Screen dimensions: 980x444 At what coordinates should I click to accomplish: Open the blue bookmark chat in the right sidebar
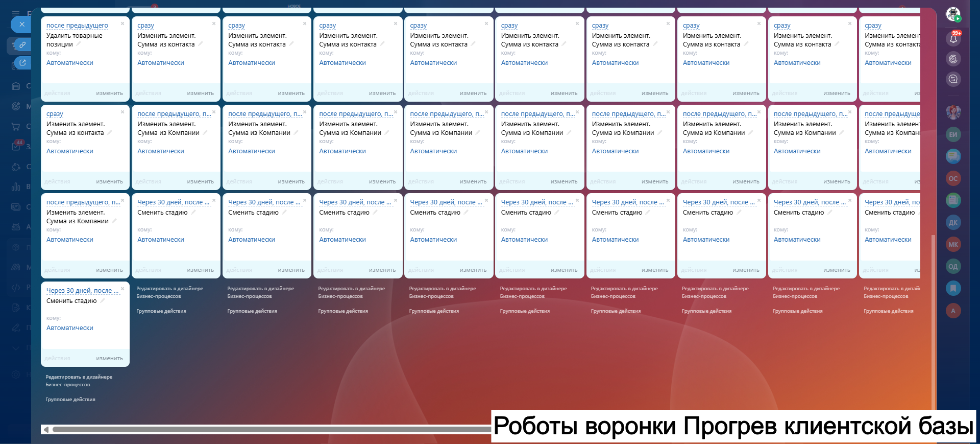(953, 288)
